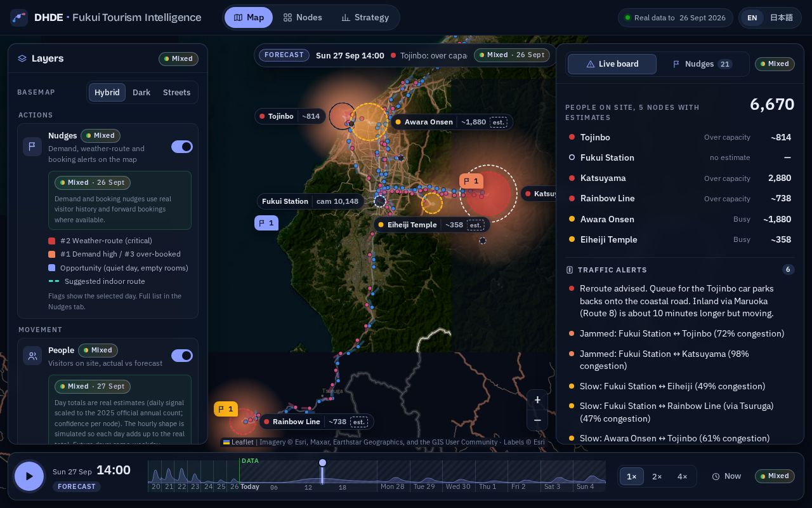Open the Map tab

pyautogui.click(x=249, y=18)
